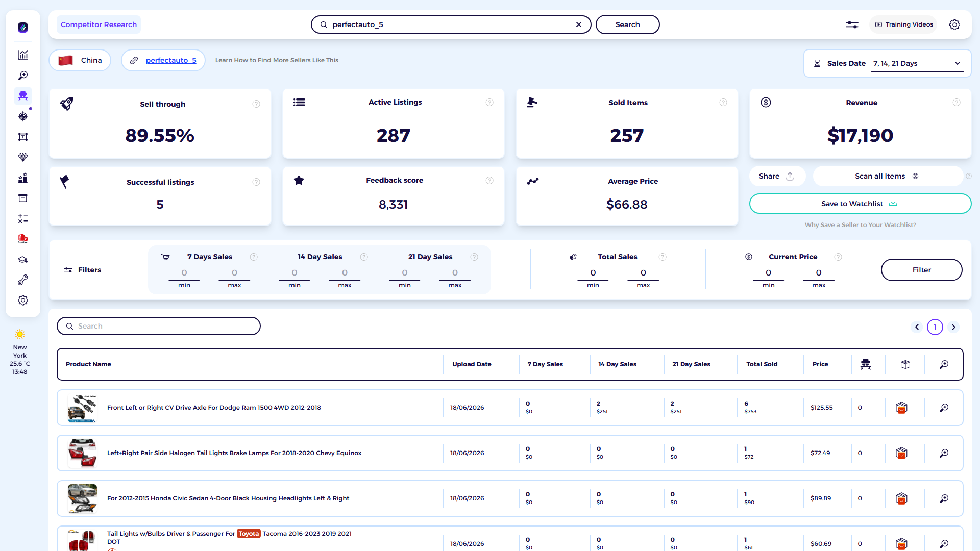The height and width of the screenshot is (551, 980).
Task: Open the product research magnifier icon in sidebar
Action: pyautogui.click(x=23, y=76)
